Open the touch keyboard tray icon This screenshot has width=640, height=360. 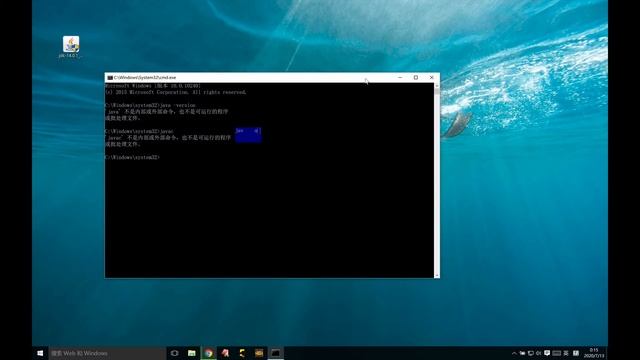point(556,353)
